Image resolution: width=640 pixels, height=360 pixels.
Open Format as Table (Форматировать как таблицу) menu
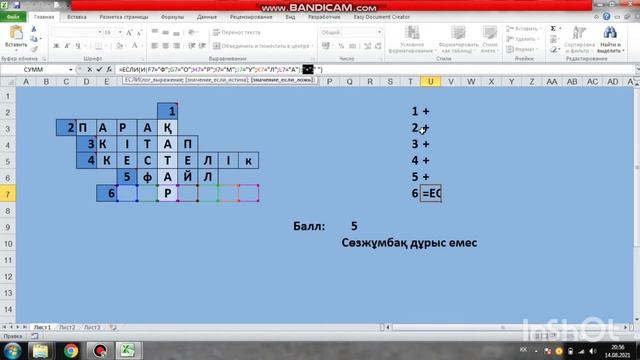[x=458, y=39]
